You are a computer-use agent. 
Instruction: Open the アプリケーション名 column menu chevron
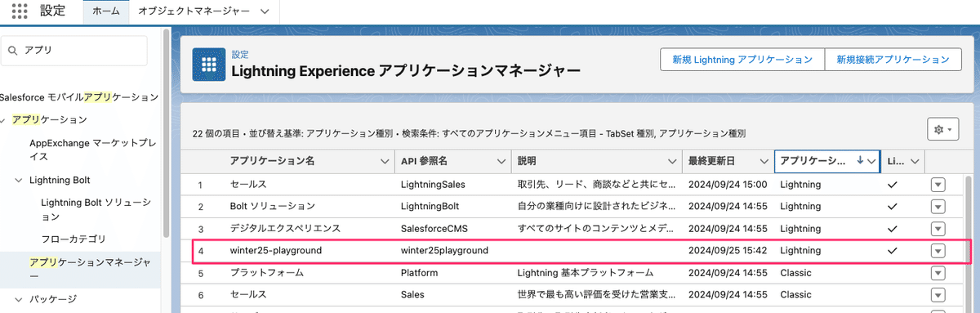385,162
